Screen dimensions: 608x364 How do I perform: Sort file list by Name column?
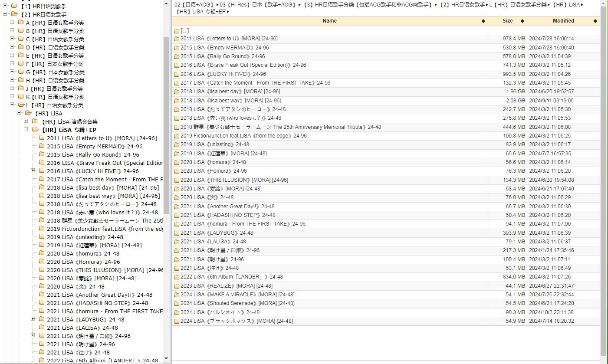pos(329,21)
